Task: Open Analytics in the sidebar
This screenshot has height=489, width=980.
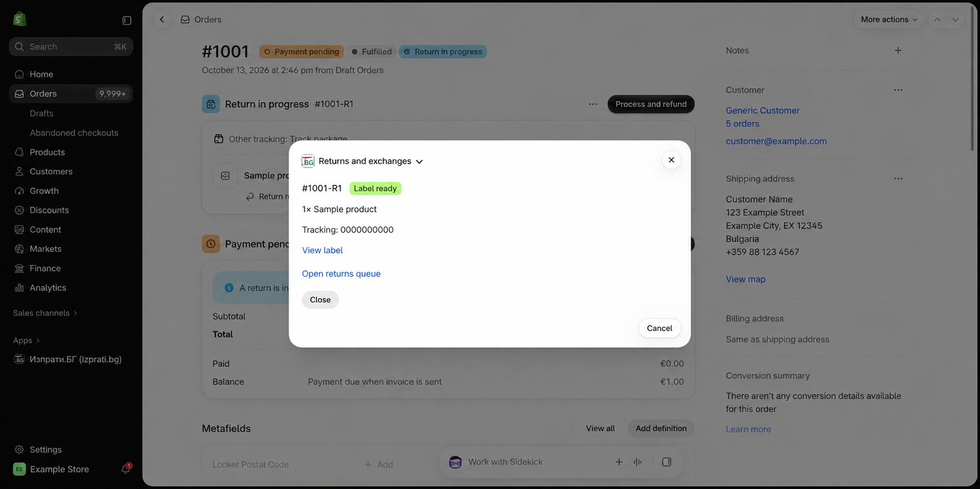Action: [x=71, y=288]
